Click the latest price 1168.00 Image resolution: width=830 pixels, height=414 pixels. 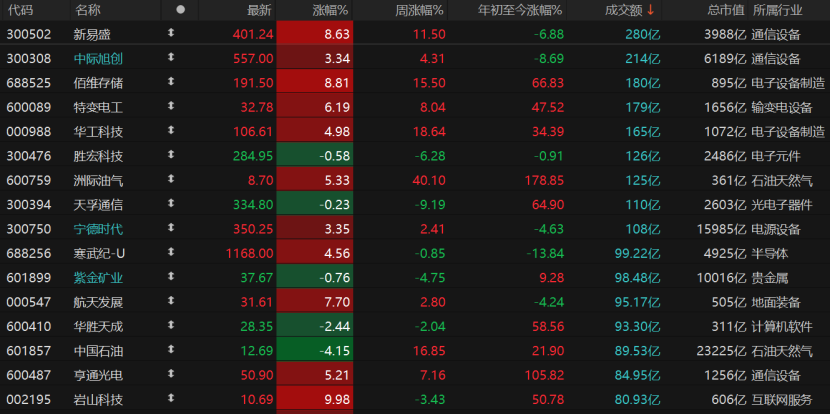(249, 254)
